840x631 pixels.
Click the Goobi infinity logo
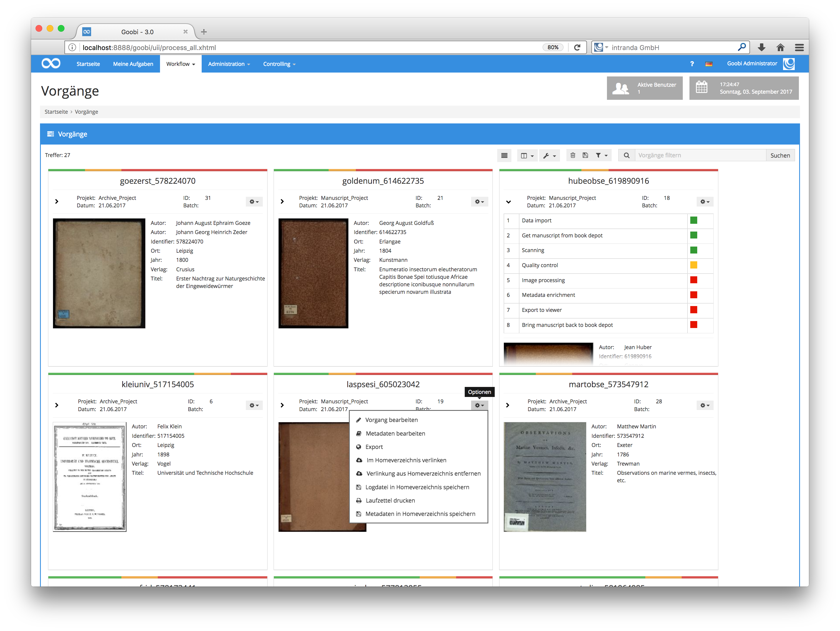(x=51, y=63)
